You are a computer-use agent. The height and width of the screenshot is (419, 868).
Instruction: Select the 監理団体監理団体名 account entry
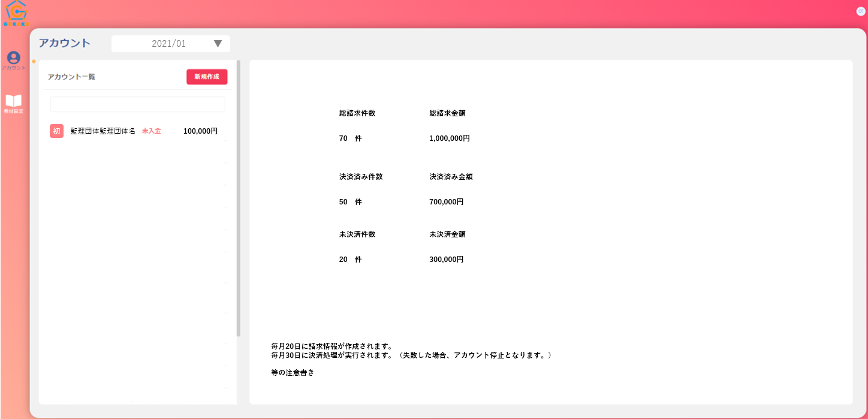pyautogui.click(x=103, y=131)
